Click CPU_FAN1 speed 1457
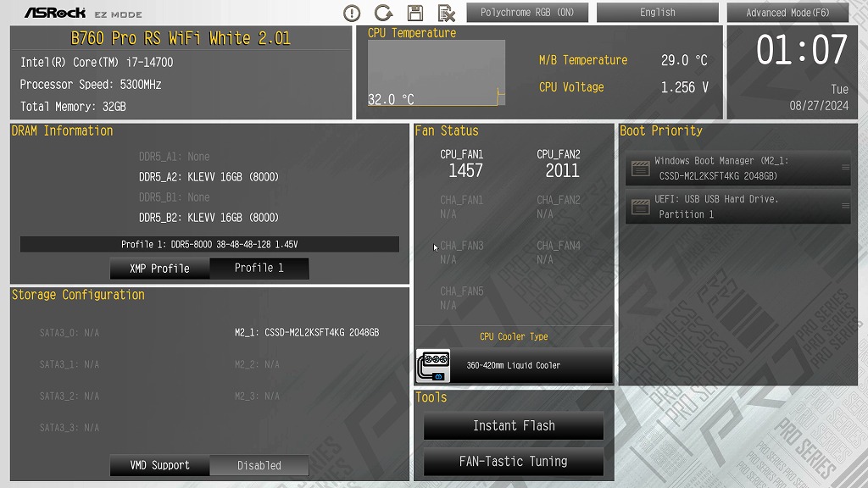 [465, 171]
